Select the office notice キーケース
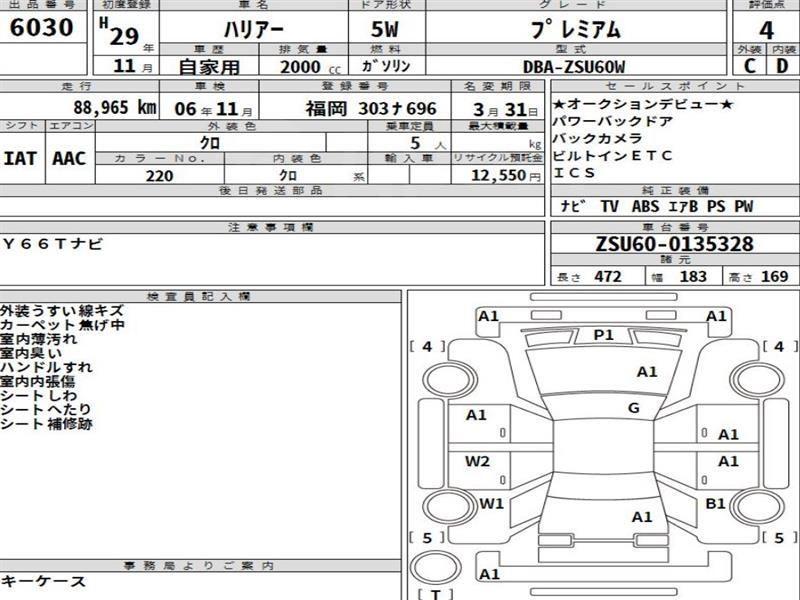 [43, 581]
